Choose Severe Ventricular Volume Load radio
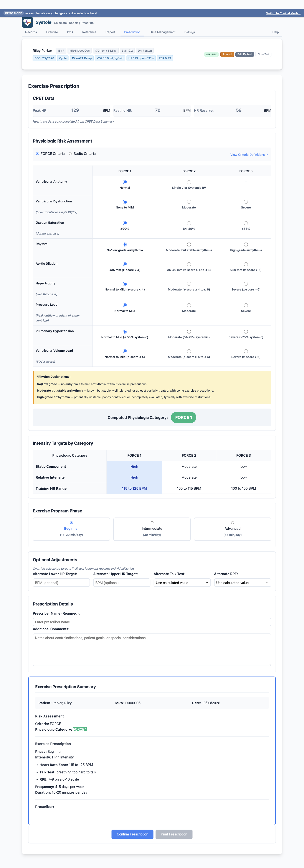The width and height of the screenshot is (304, 868). (x=246, y=351)
